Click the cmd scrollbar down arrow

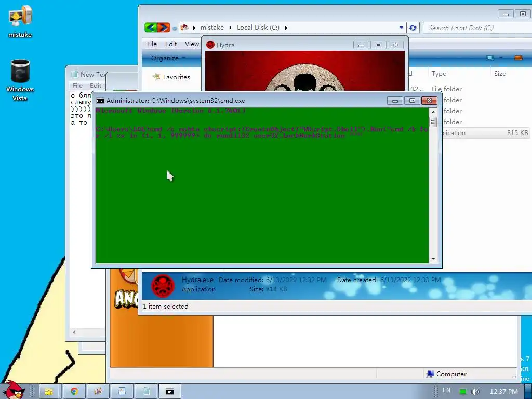coord(433,259)
